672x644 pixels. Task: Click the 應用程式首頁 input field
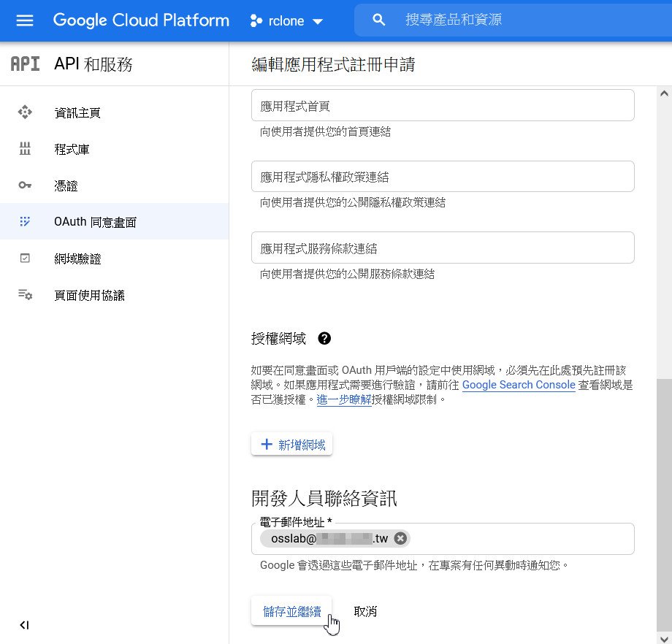click(x=442, y=106)
